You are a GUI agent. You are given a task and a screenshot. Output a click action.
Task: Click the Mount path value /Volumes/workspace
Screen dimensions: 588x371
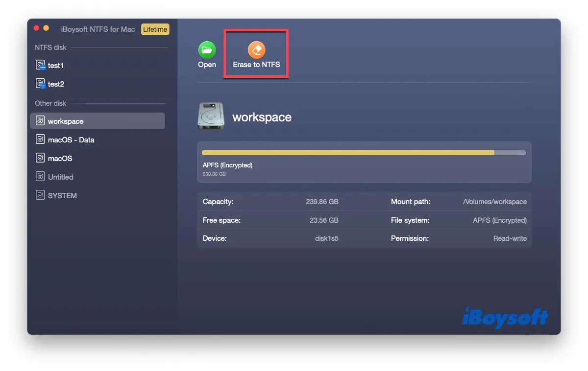[x=494, y=202]
